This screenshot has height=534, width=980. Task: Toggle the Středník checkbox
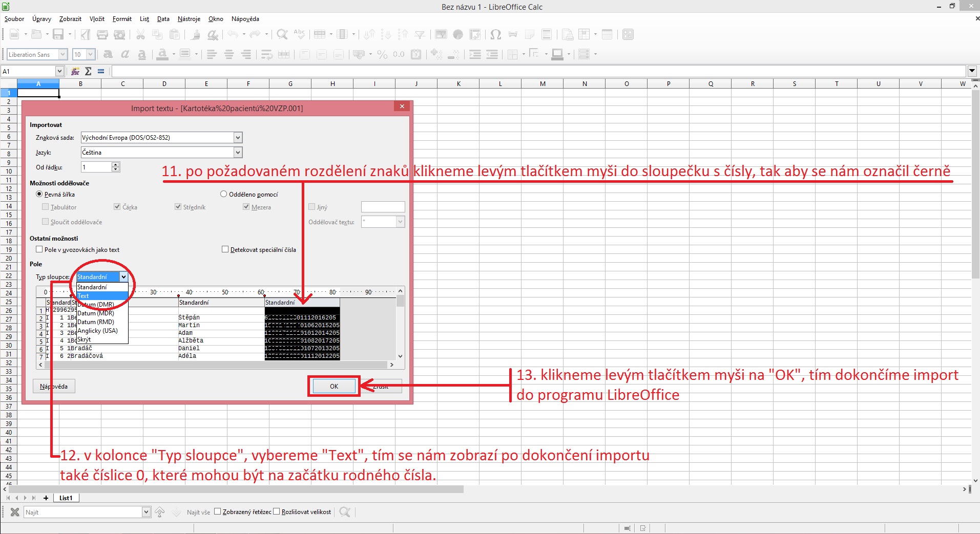click(178, 207)
